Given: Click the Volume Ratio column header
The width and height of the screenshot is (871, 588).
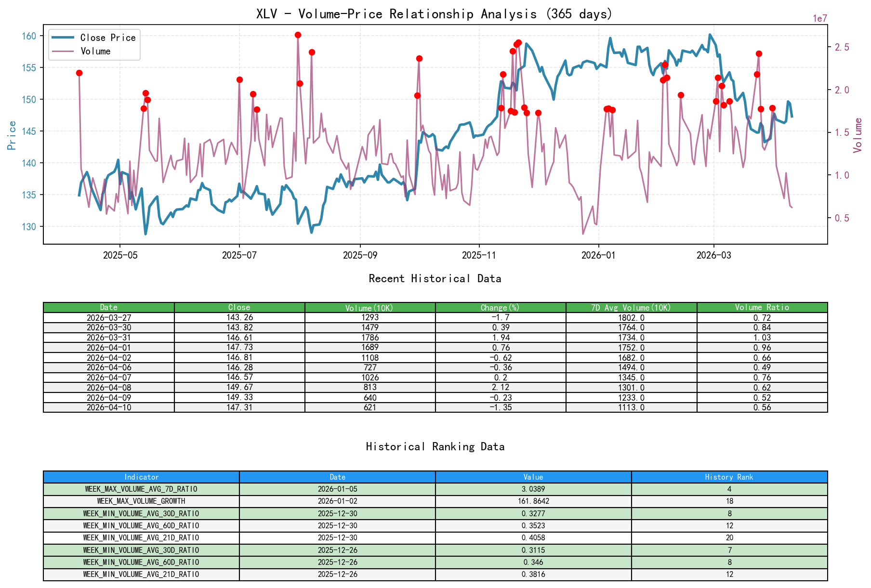Looking at the screenshot, I should [762, 307].
